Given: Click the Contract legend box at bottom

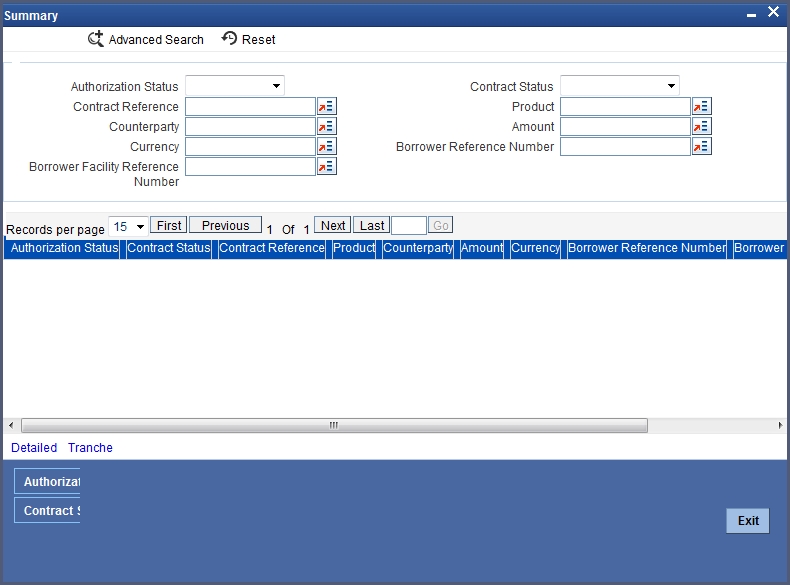Looking at the screenshot, I should (47, 510).
